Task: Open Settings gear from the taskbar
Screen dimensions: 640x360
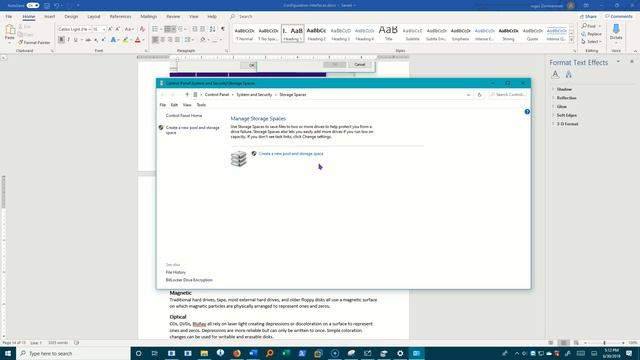Action: pos(400,353)
